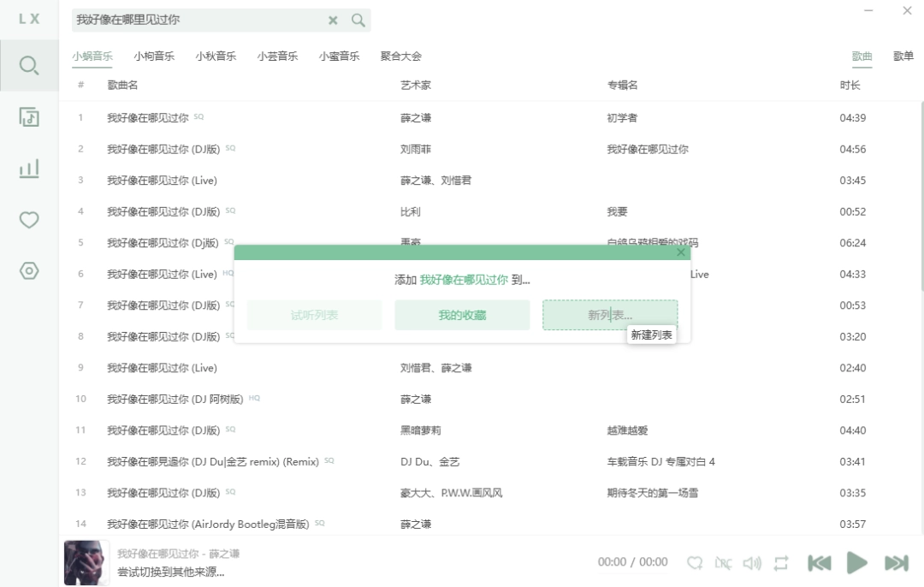924x587 pixels.
Task: Jump back to the previous track
Action: [819, 562]
